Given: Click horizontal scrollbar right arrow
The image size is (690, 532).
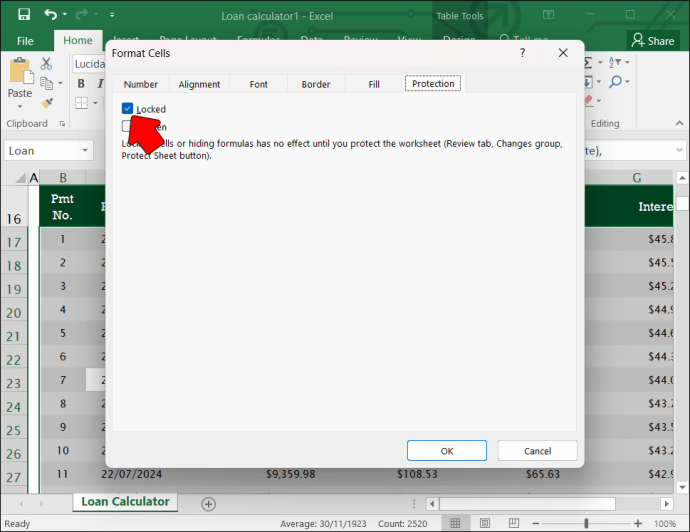Looking at the screenshot, I should pos(667,503).
